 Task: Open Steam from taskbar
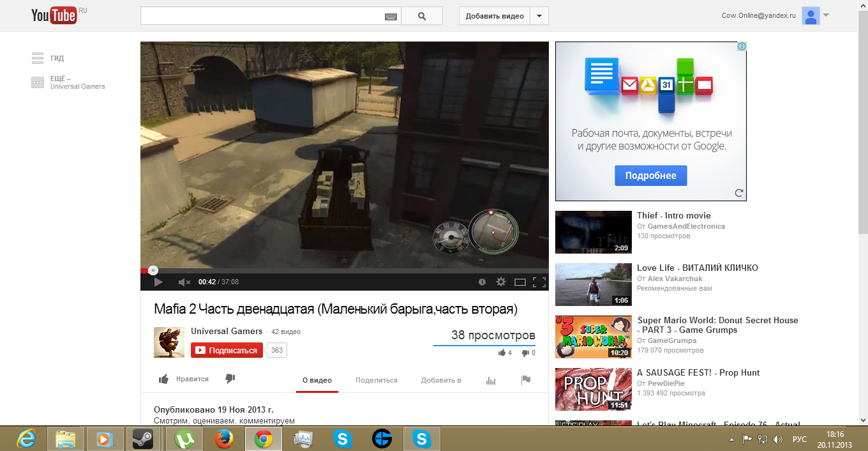point(142,439)
